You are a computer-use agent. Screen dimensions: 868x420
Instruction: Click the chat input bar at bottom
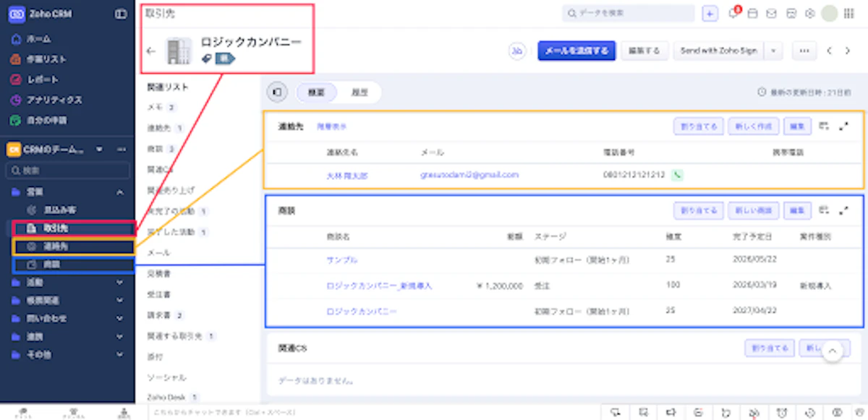tap(374, 411)
